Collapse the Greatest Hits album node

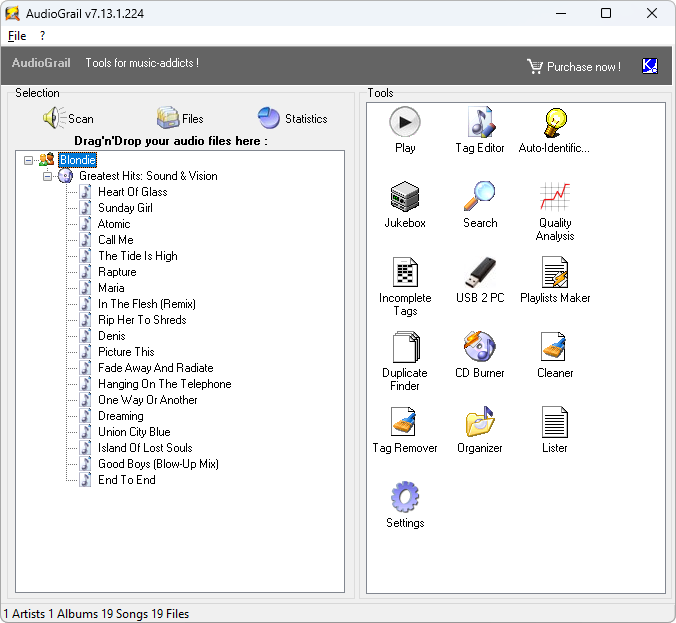[47, 176]
